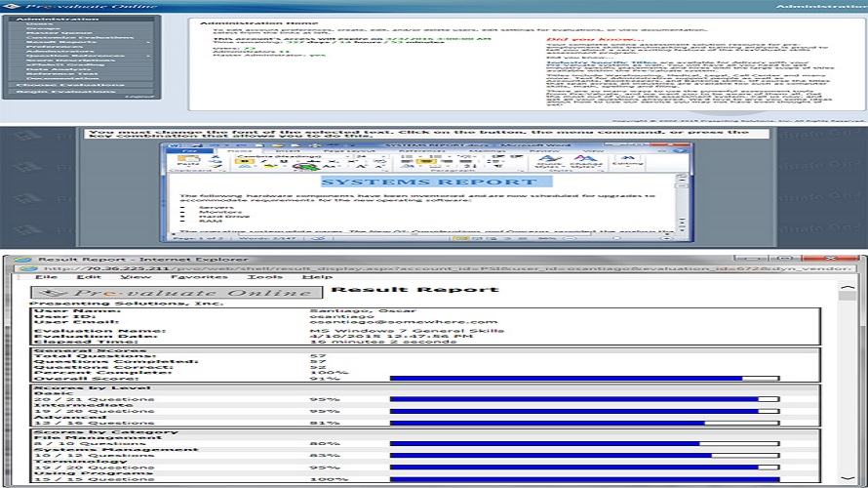
Task: Click the center align icon in Word
Action: [426, 163]
